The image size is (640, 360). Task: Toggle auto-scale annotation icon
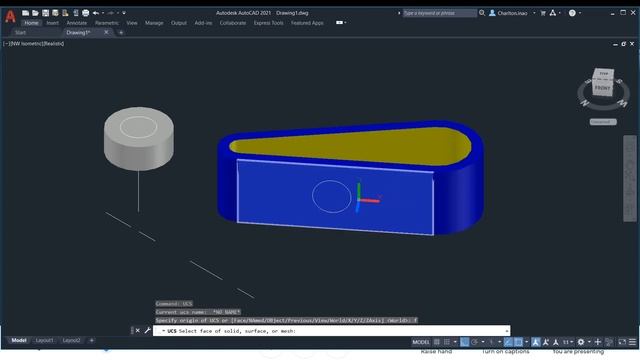point(546,342)
